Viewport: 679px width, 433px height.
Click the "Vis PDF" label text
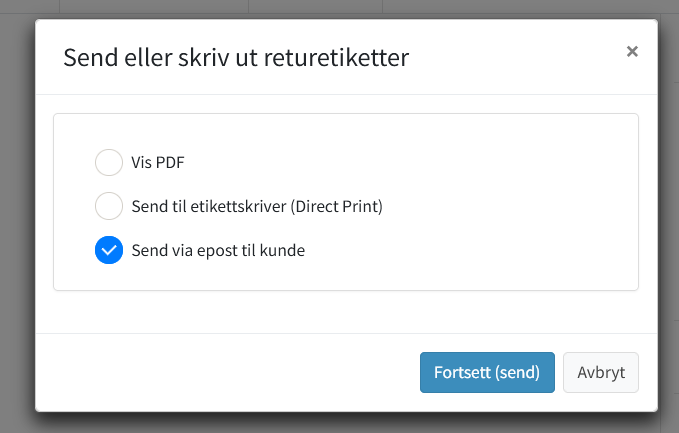(158, 163)
